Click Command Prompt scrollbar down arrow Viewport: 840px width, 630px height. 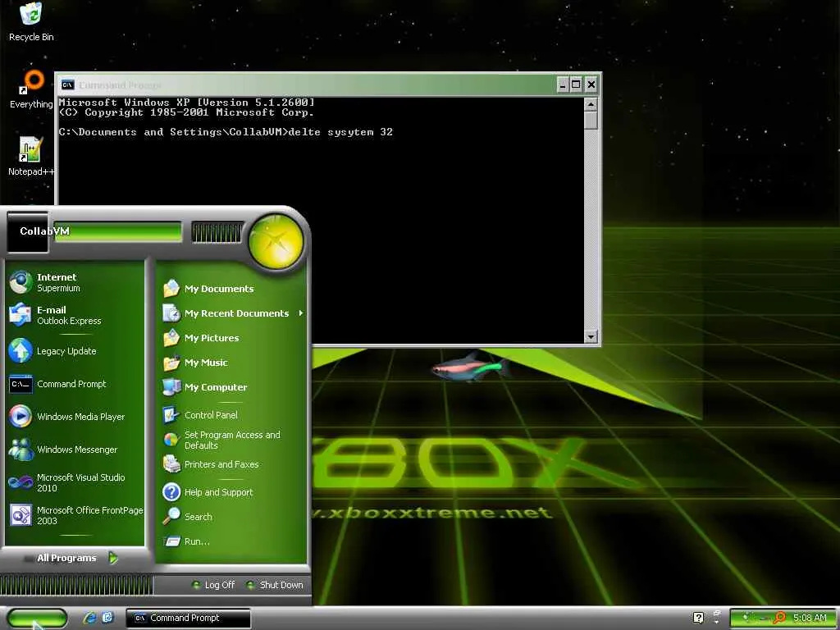pos(591,336)
